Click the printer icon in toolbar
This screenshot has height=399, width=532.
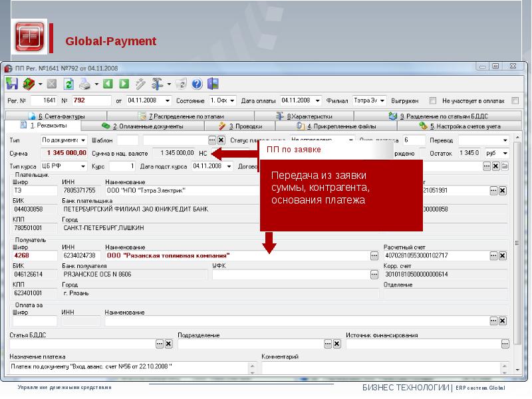84,84
